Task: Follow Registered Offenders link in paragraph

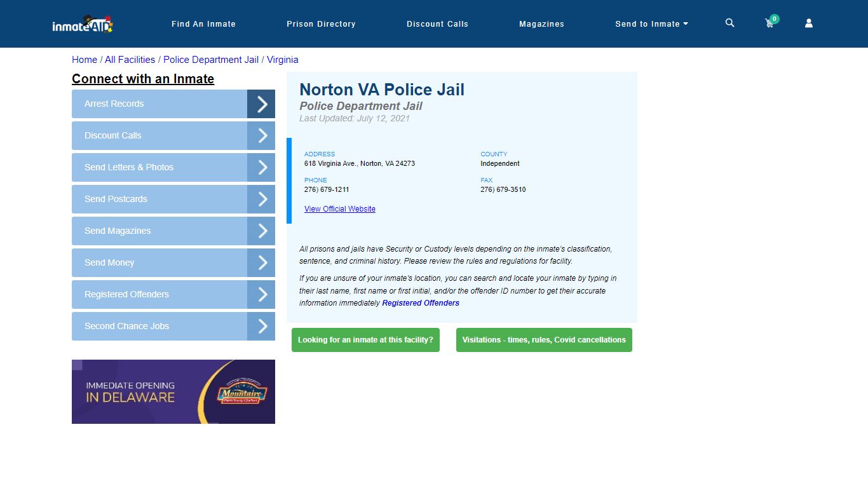Action: 421,303
